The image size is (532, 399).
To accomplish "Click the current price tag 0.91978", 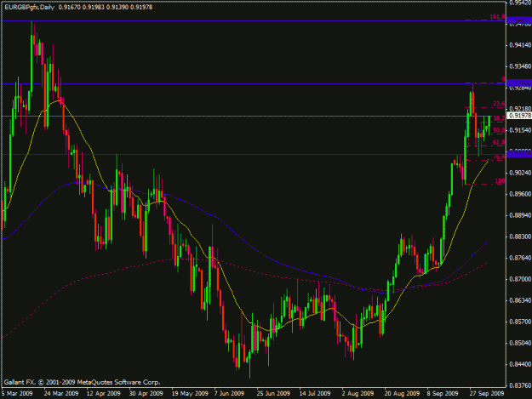I will coord(519,116).
